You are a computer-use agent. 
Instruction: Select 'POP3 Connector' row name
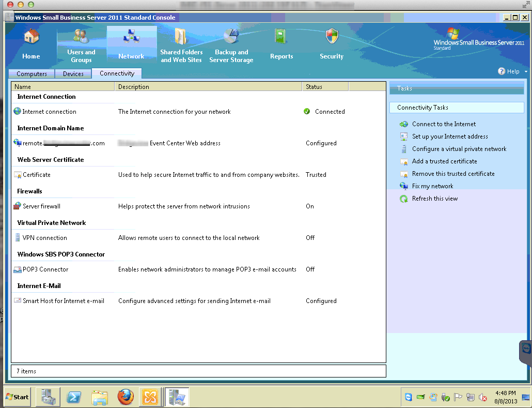coord(45,269)
